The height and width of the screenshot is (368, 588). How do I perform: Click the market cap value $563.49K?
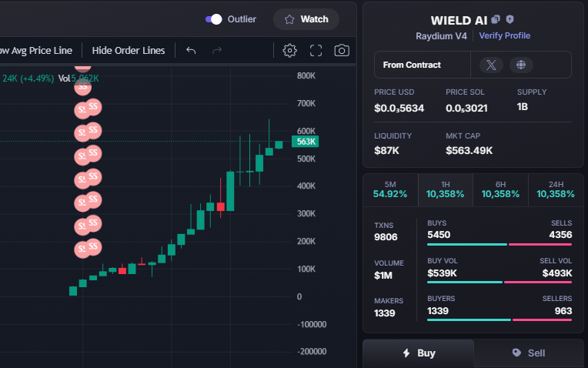click(469, 150)
